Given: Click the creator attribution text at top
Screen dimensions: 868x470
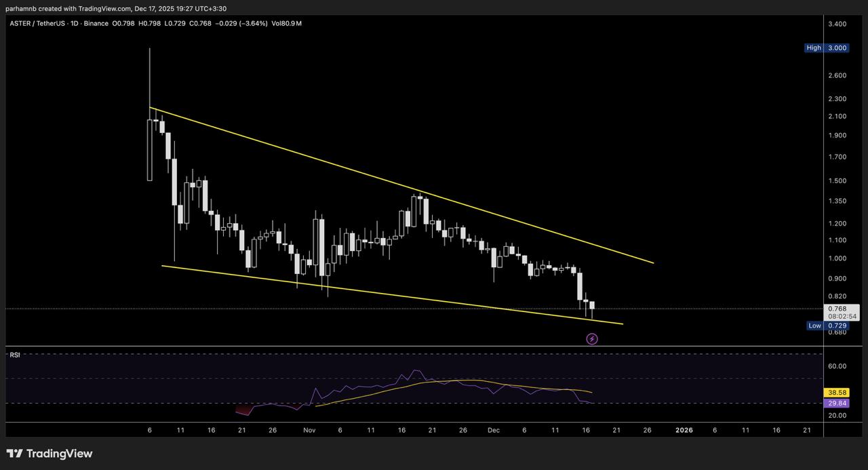Looking at the screenshot, I should tap(115, 8).
